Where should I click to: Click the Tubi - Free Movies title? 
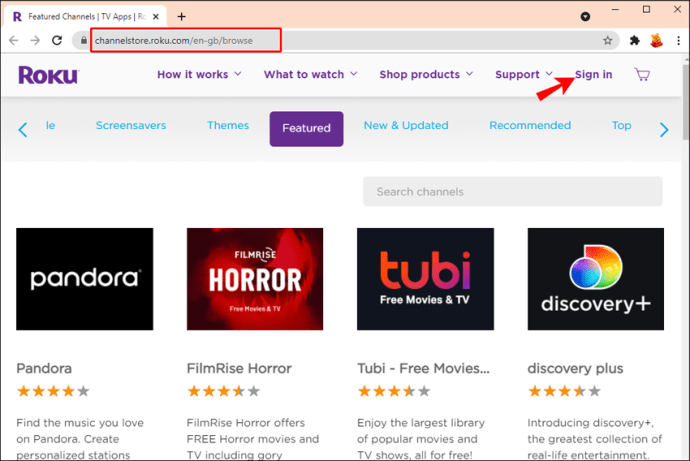[423, 368]
